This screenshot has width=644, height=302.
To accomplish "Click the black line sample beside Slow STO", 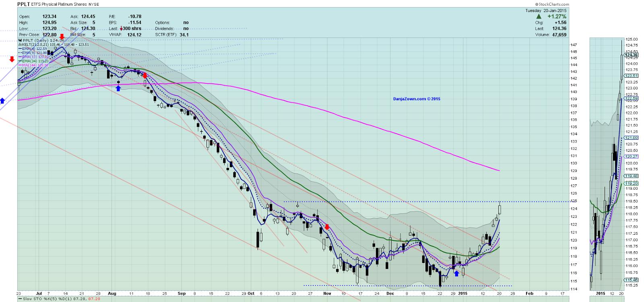I will pyautogui.click(x=20, y=299).
